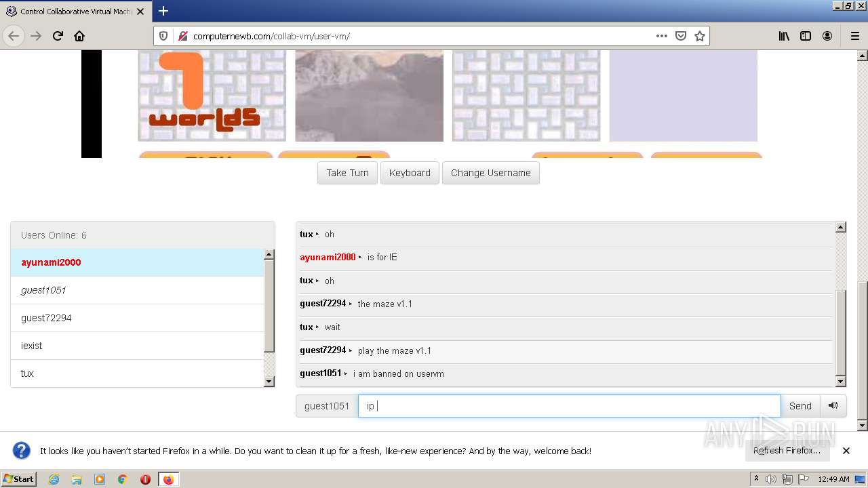Image resolution: width=868 pixels, height=488 pixels.
Task: Open the Firefox home page icon
Action: click(79, 36)
